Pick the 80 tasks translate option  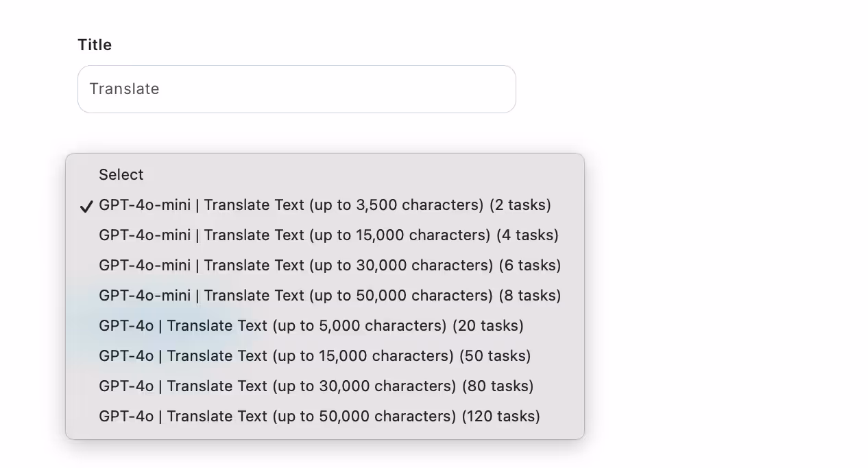[x=325, y=386]
